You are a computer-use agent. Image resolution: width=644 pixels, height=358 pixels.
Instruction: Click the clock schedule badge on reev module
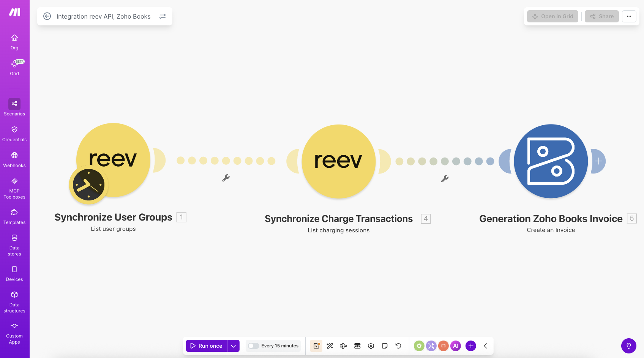(x=88, y=185)
